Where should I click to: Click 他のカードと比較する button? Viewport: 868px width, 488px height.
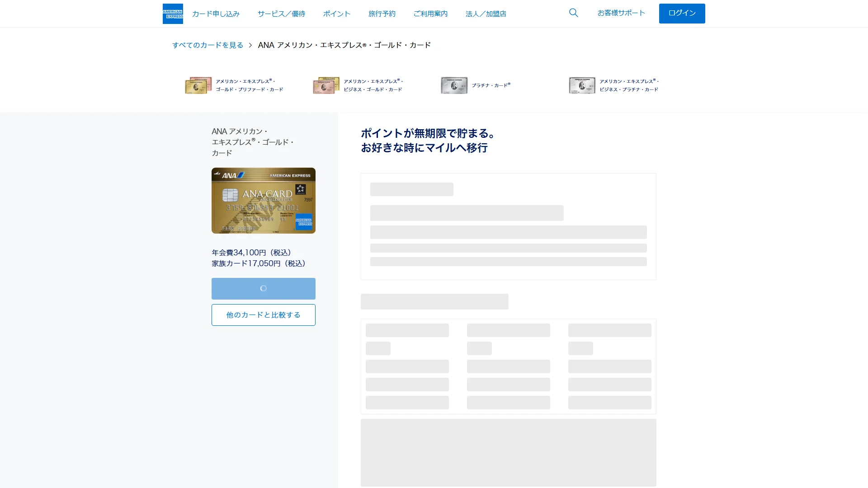point(264,315)
